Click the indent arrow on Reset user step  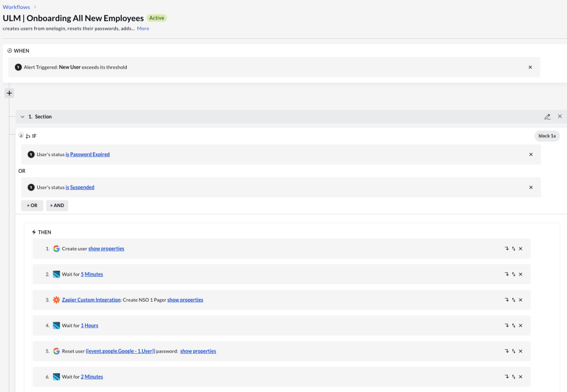coord(506,351)
